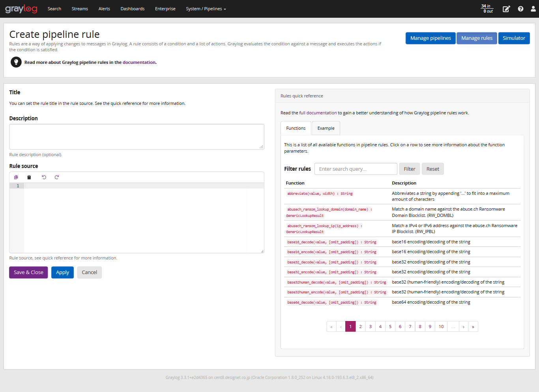The width and height of the screenshot is (539, 392).
Task: Open the user profile icon menu
Action: coord(533,9)
